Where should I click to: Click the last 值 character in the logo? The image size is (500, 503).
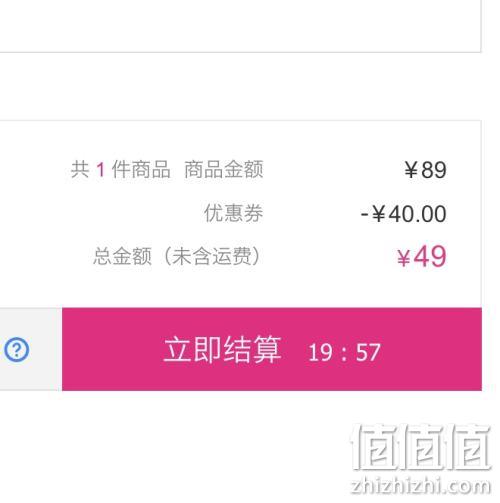tap(468, 447)
